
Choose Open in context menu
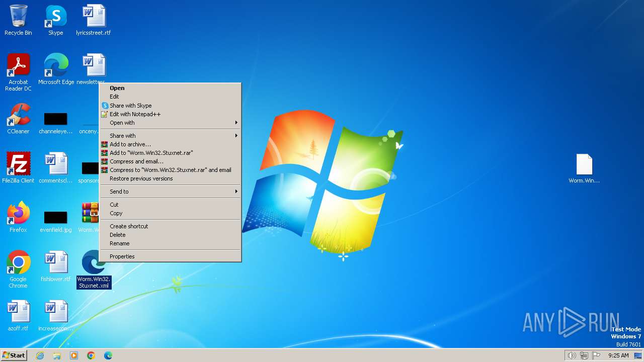[171, 88]
